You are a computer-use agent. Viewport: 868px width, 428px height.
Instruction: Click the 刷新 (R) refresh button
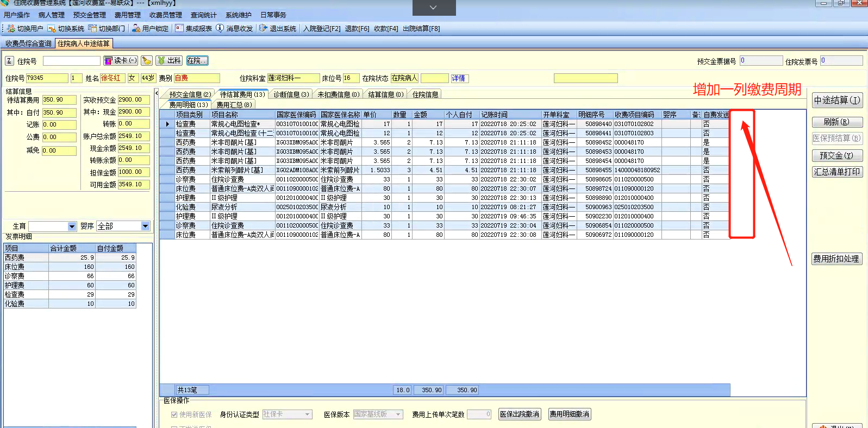pos(837,122)
